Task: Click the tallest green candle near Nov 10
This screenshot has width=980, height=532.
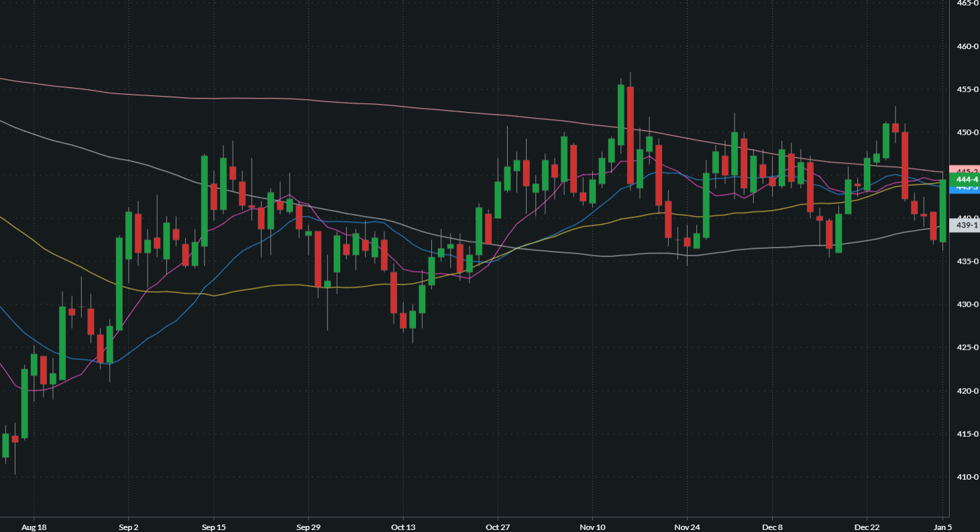Action: tap(621, 114)
